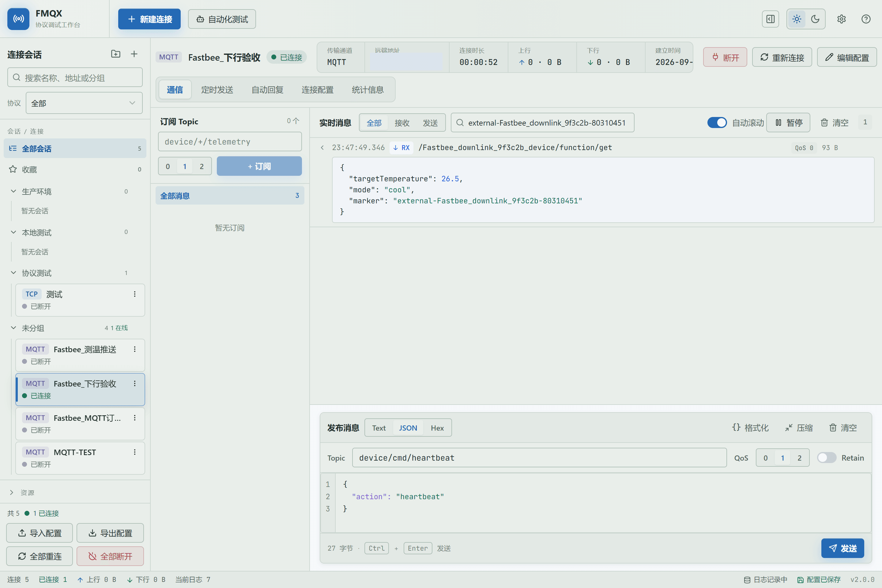This screenshot has height=588, width=882.
Task: Open the 定时发送 tab
Action: [217, 90]
